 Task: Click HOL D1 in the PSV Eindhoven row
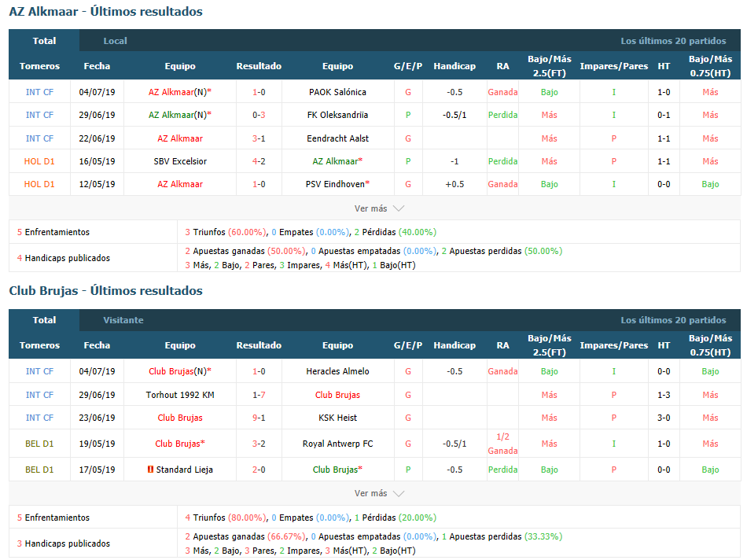(x=39, y=184)
